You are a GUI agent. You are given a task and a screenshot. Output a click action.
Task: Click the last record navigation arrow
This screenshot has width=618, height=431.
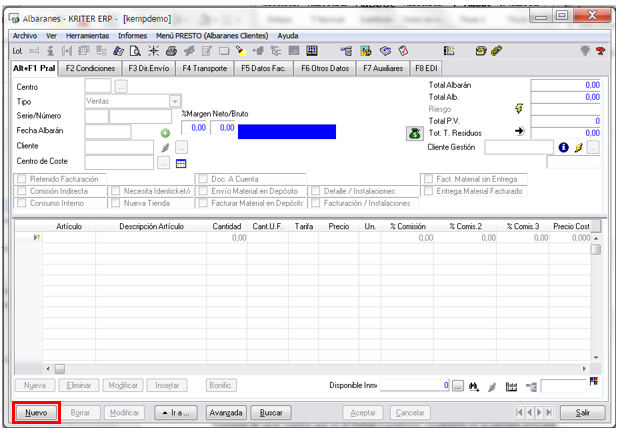(549, 413)
